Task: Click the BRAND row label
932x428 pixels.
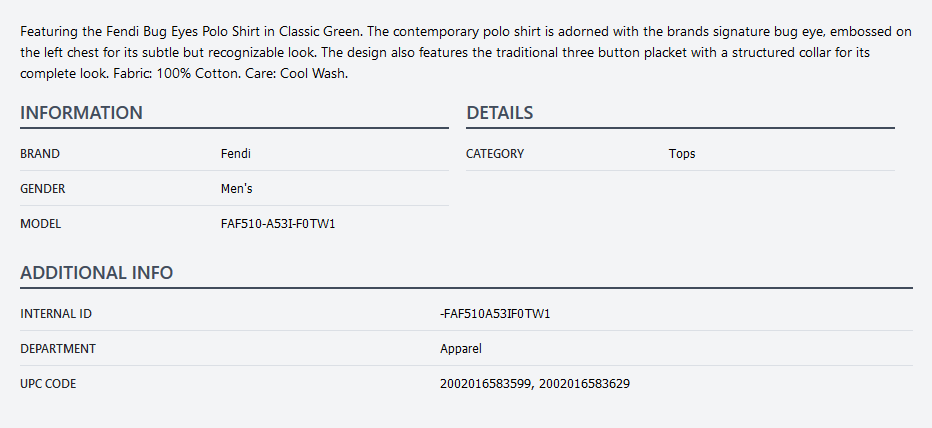Action: pos(40,154)
